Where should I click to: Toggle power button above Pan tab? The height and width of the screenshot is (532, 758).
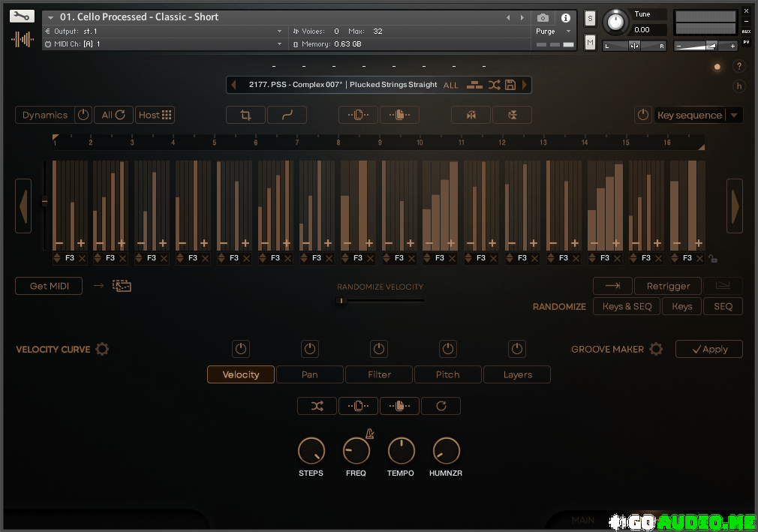(x=310, y=349)
